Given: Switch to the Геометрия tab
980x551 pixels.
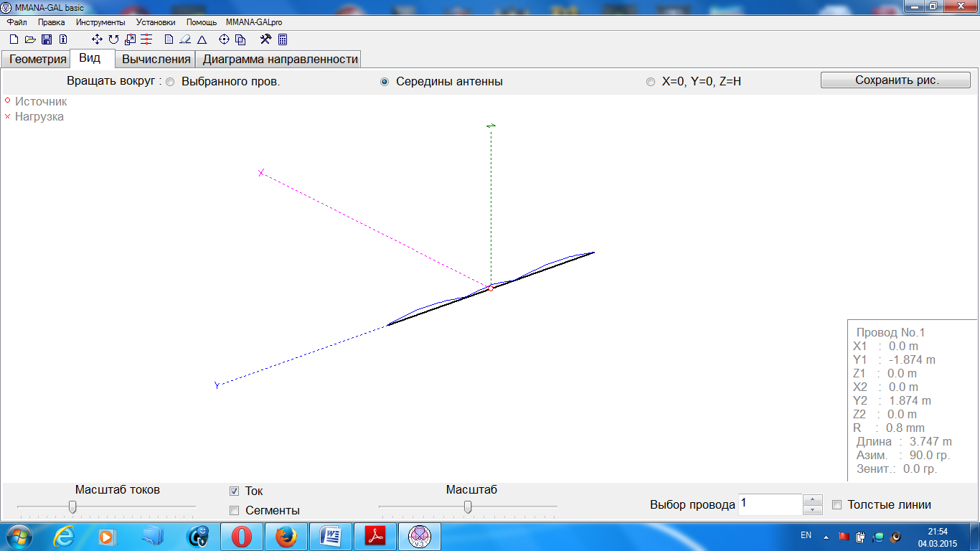Looking at the screenshot, I should pos(37,60).
